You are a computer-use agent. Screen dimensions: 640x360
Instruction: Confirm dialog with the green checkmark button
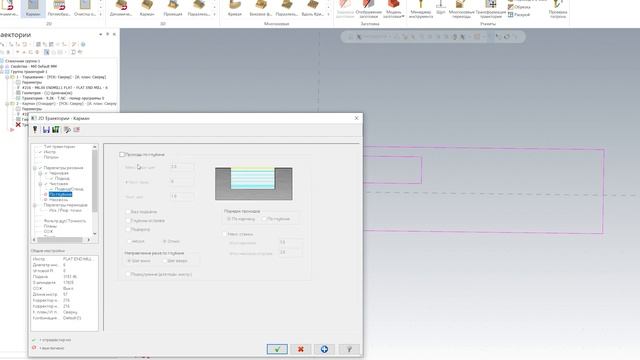click(x=277, y=349)
